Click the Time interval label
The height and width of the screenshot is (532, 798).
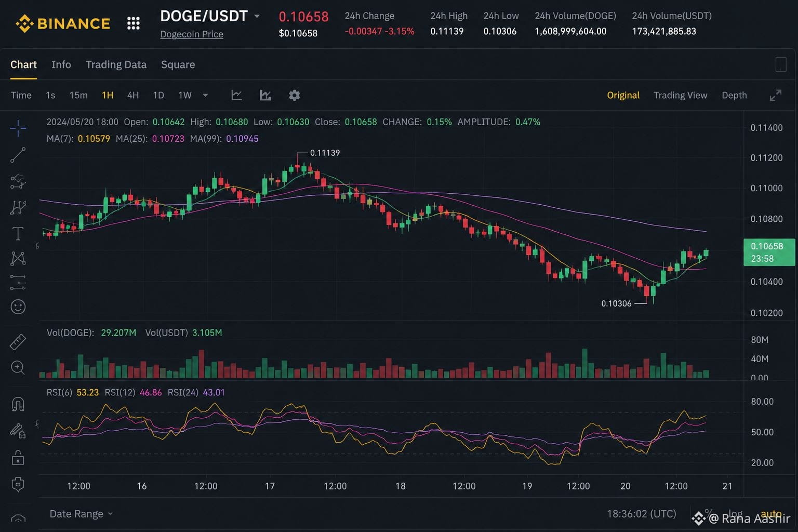coord(21,95)
